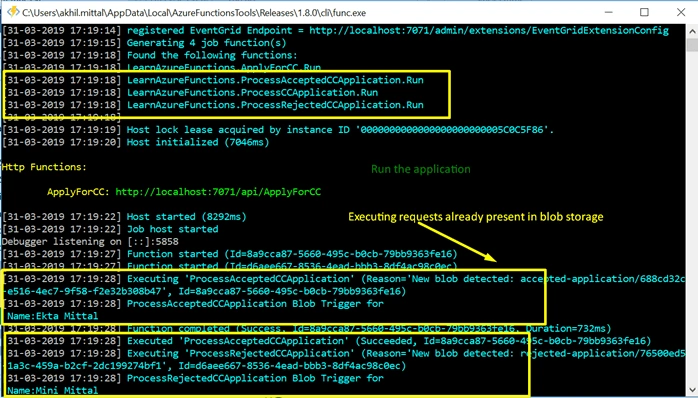Screen dimensions: 698x398
Task: Click the Azure Functions lightning icon in title bar
Action: tap(13, 11)
